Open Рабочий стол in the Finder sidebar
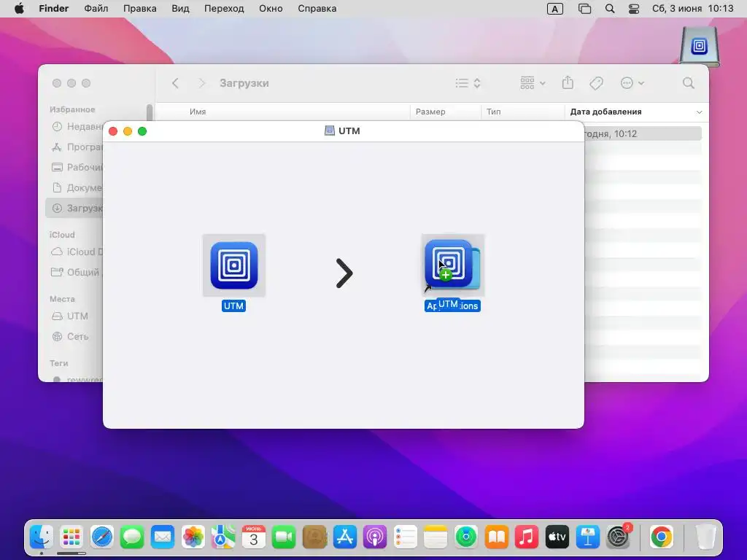Viewport: 747px width, 560px height. (76, 168)
